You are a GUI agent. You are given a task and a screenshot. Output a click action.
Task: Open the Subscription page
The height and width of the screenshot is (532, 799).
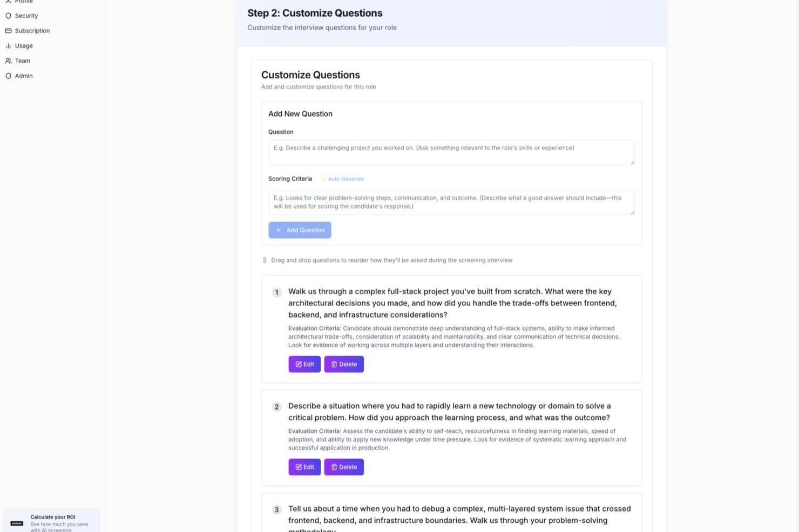coord(32,31)
